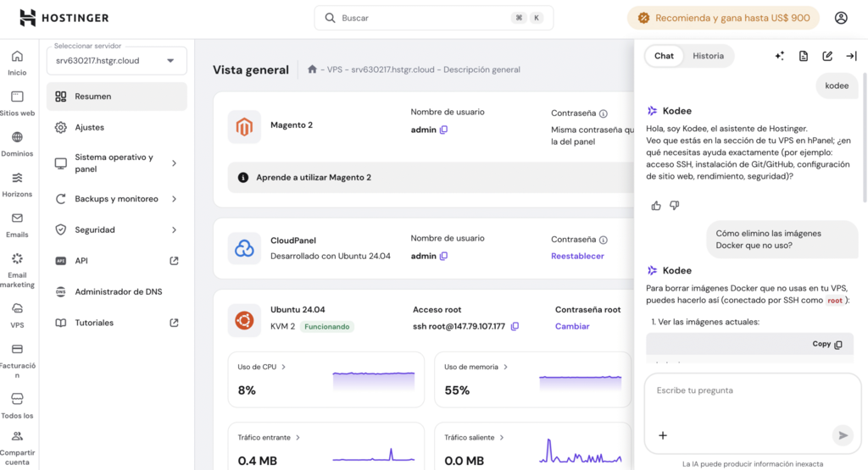Image resolution: width=868 pixels, height=470 pixels.
Task: Go to Inicio in the sidebar
Action: [x=17, y=63]
